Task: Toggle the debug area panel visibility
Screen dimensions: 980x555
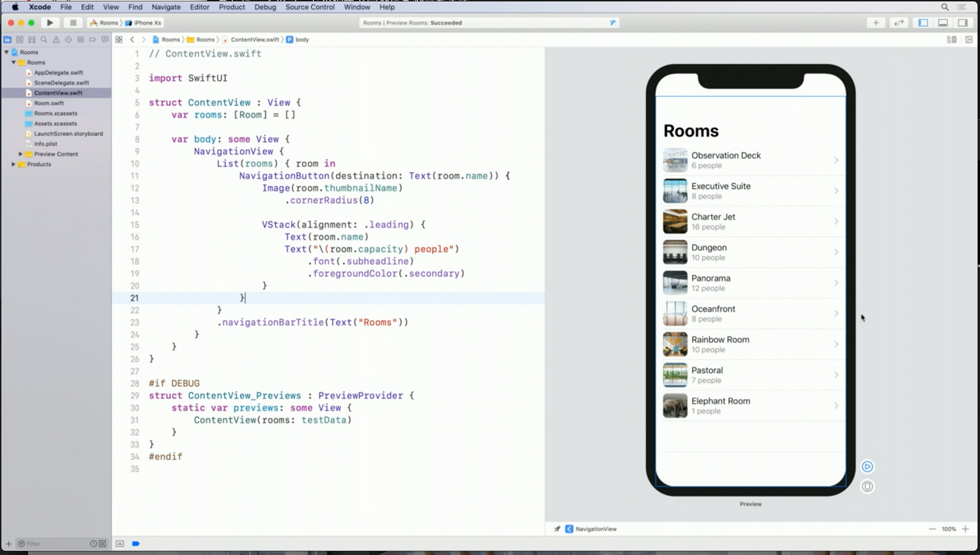Action: pos(943,23)
